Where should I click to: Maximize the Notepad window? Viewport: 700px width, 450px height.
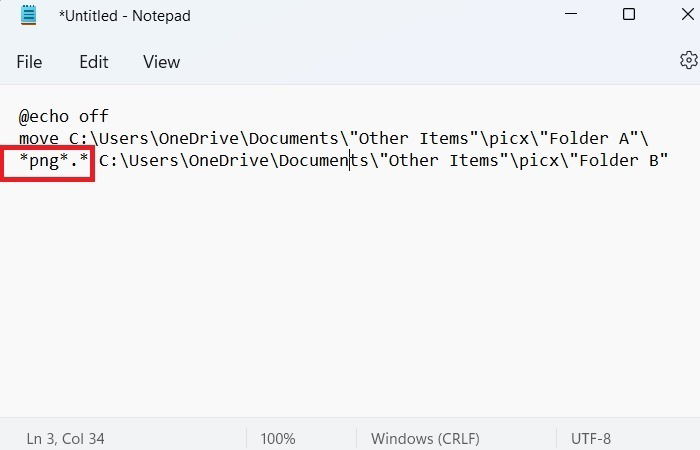click(x=629, y=14)
